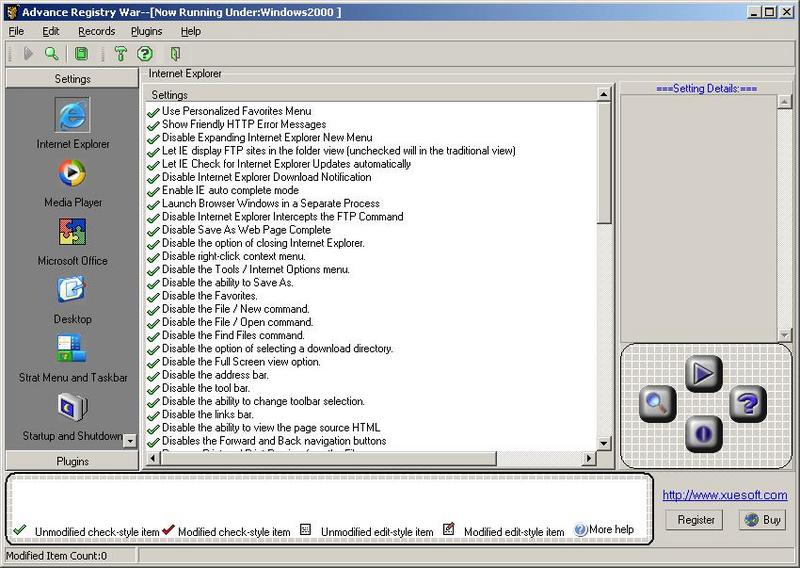Select Disables the Forward and Back navigation buttons

[x=274, y=441]
